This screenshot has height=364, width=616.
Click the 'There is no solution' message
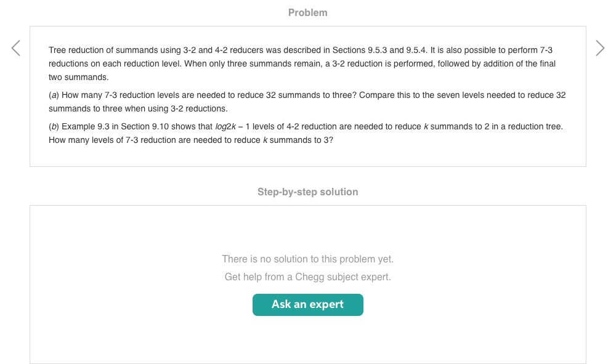[307, 259]
